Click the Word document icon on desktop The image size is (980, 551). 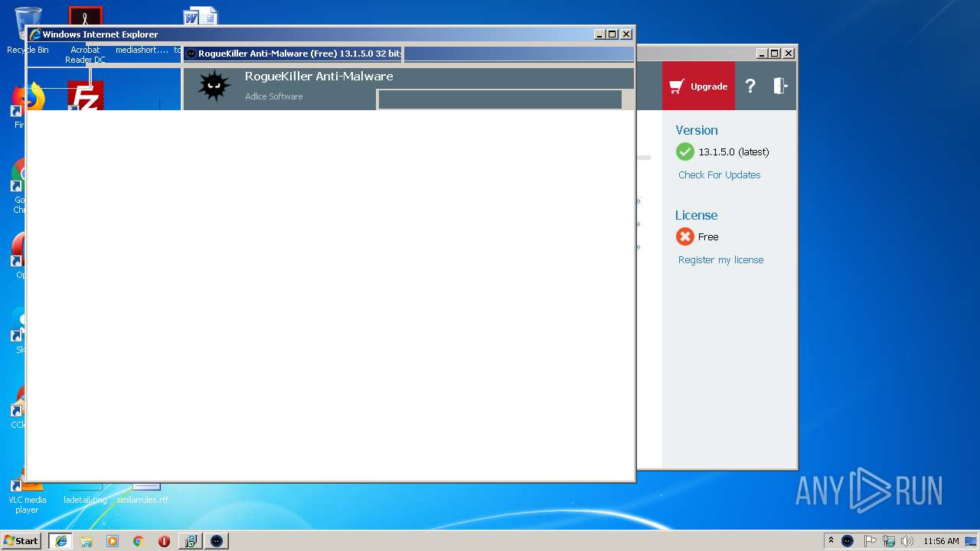[x=201, y=16]
